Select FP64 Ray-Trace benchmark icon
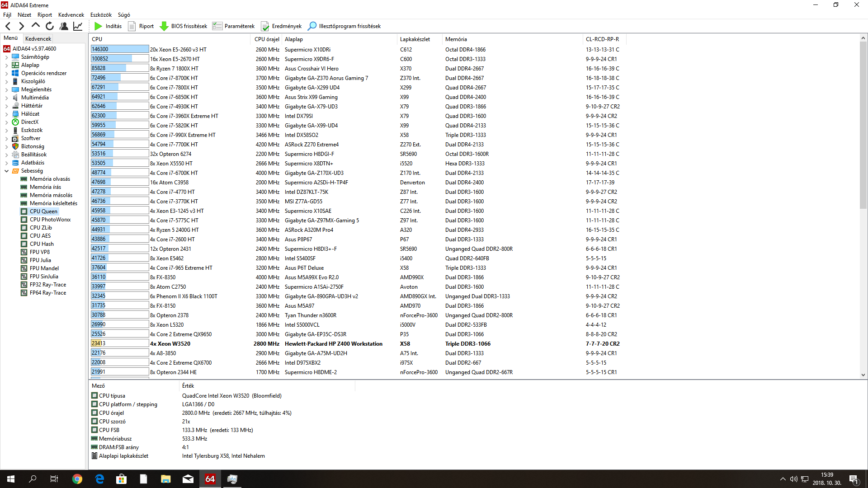The width and height of the screenshot is (868, 488). click(24, 293)
